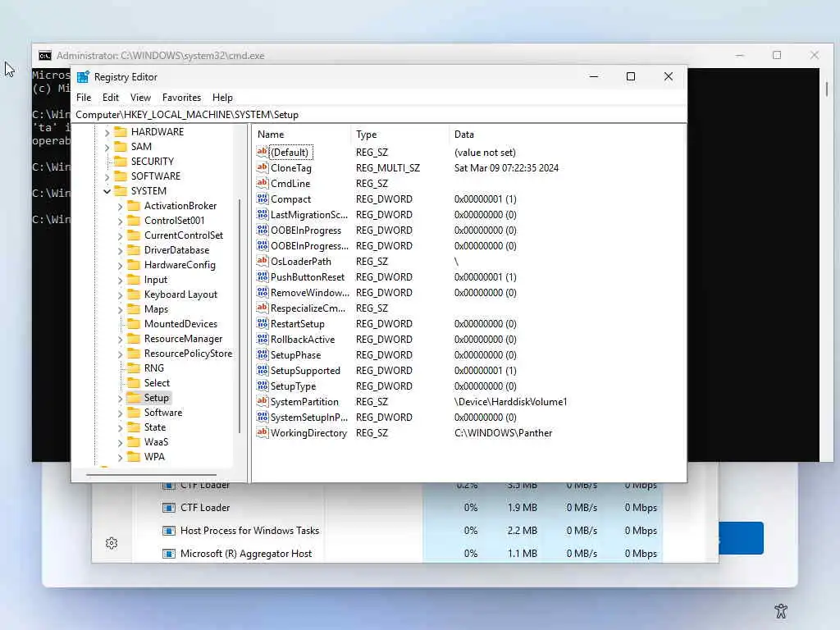840x630 pixels.
Task: Click the (Default) string value icon
Action: coord(262,152)
